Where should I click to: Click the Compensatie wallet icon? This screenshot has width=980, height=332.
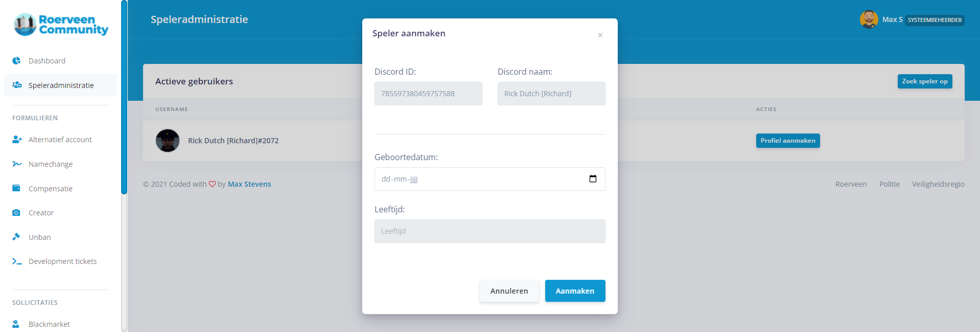[16, 188]
